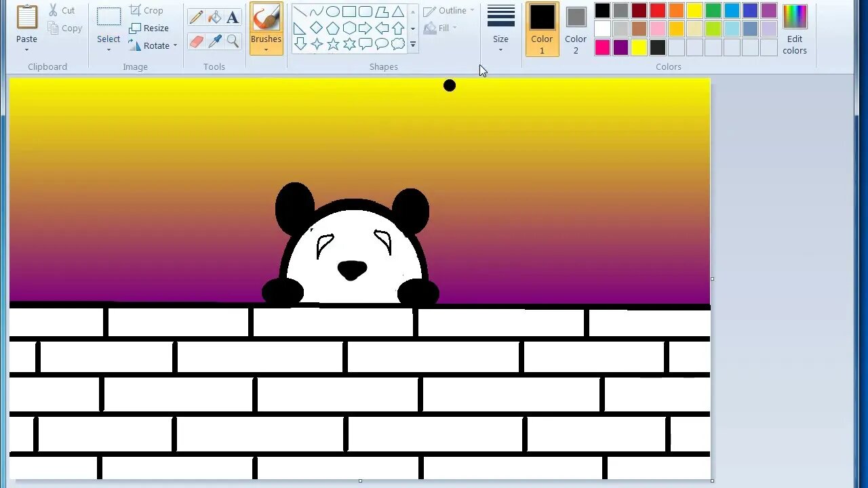Click the Cut scissors button

click(61, 10)
